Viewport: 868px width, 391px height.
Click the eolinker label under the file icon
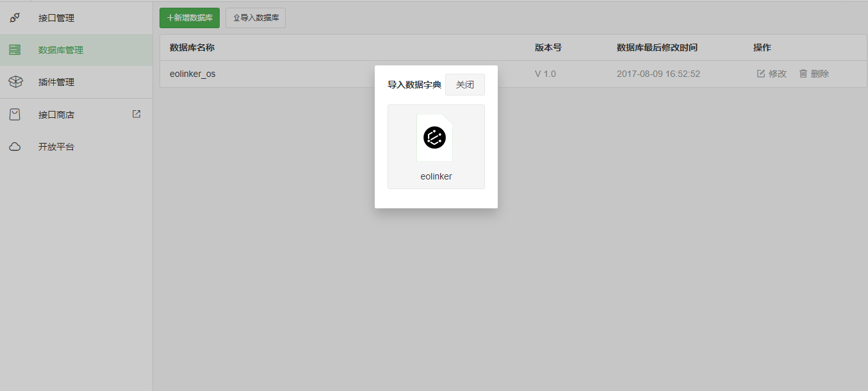436,176
